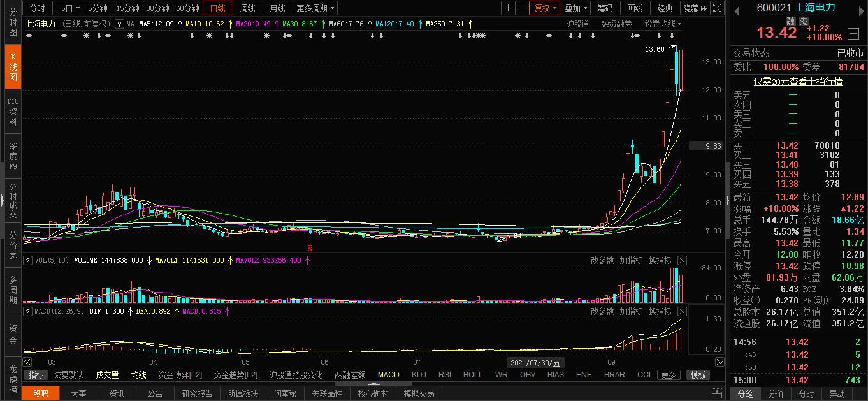Viewport: 868px width, 401px height.
Task: Close the VOL indicator panel
Action: (x=682, y=260)
